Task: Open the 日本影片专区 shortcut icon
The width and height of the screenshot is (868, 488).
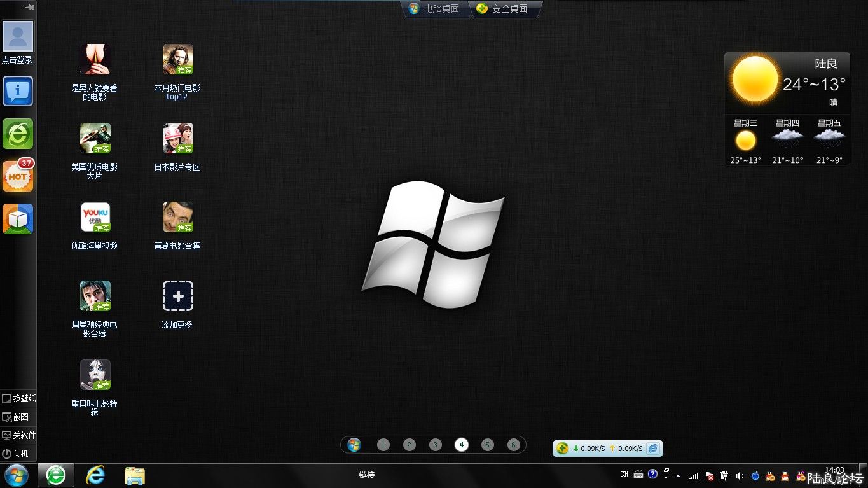Action: (x=177, y=139)
